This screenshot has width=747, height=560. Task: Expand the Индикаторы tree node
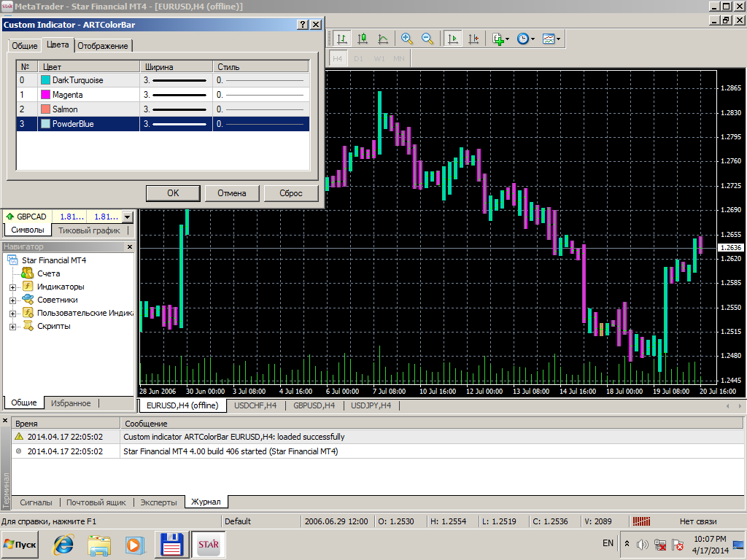(x=12, y=287)
